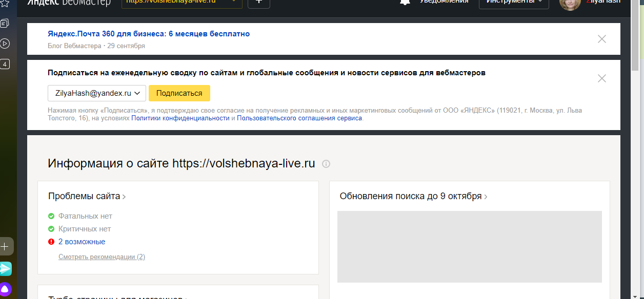
Task: Click the sidebar tab counter showing 4
Action: [x=5, y=64]
